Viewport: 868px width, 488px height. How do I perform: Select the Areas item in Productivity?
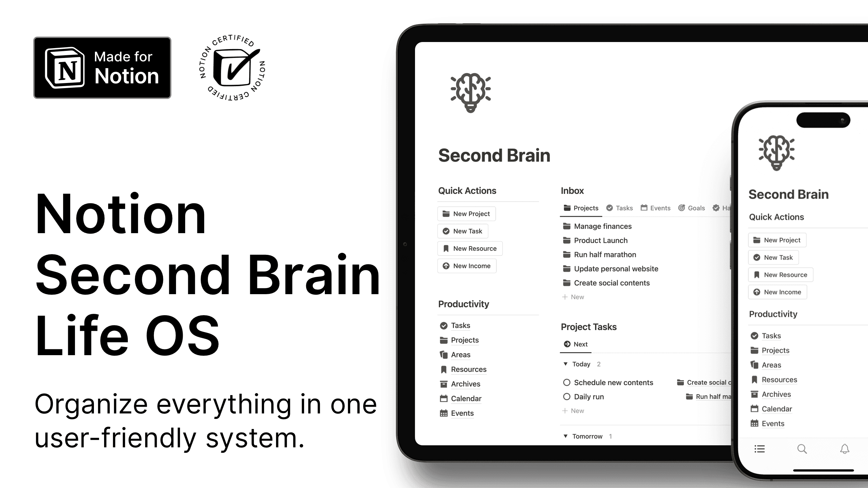coord(460,354)
